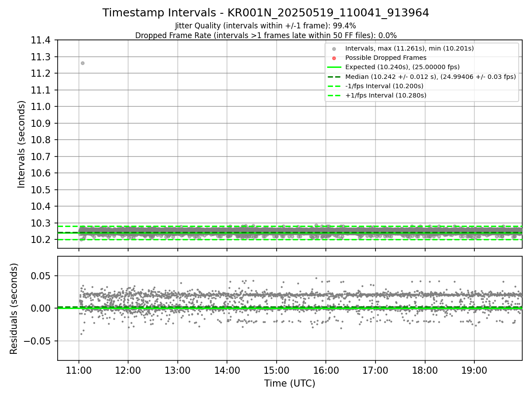Click the 'Residuals (seconds)' y-axis label
532x399 pixels.
14,309
